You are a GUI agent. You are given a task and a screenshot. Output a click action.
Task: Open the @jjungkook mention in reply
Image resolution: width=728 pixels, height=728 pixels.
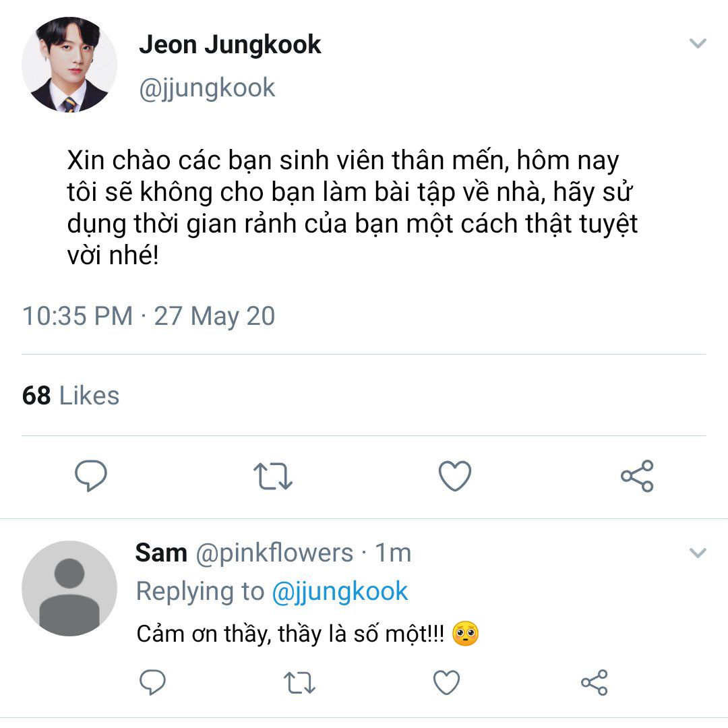[x=340, y=591]
